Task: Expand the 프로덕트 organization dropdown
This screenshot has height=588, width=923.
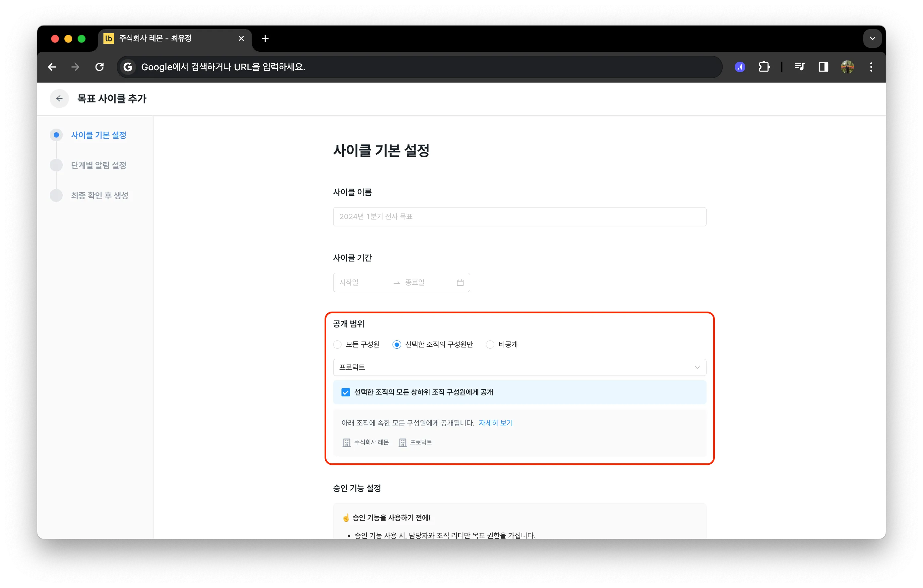Action: (520, 367)
